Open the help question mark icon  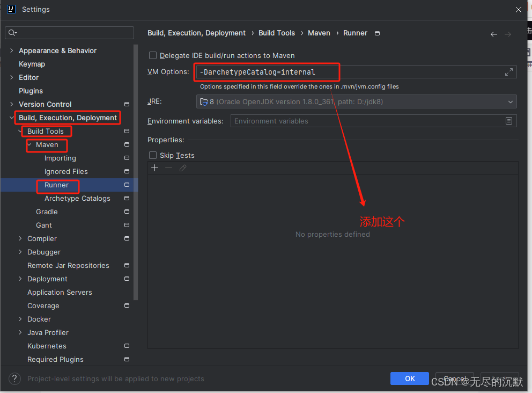(x=14, y=379)
